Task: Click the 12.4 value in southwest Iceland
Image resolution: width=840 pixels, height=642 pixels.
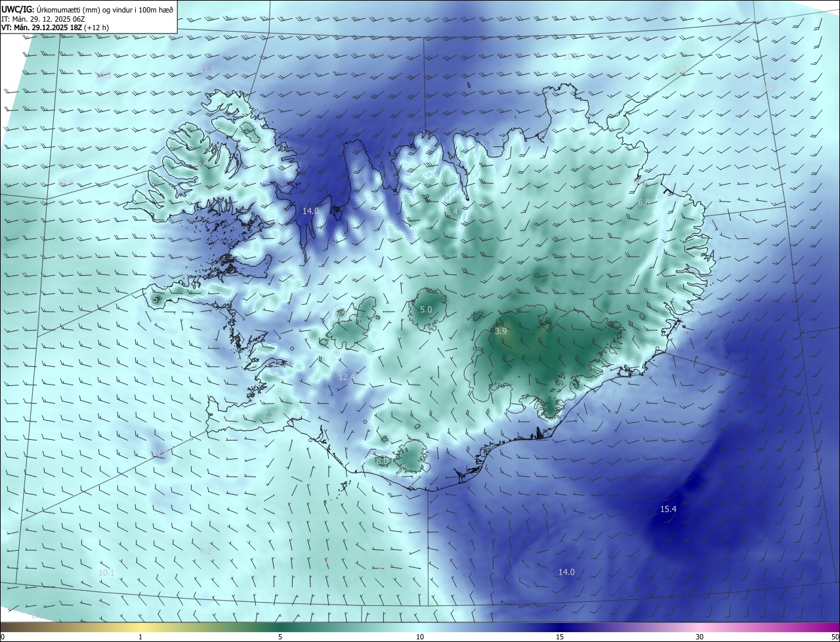Action: pos(346,377)
